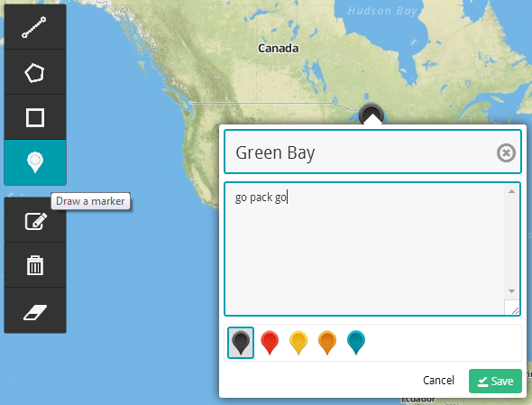Click the description scrollbar down arrow
532x405 pixels.
tap(511, 291)
